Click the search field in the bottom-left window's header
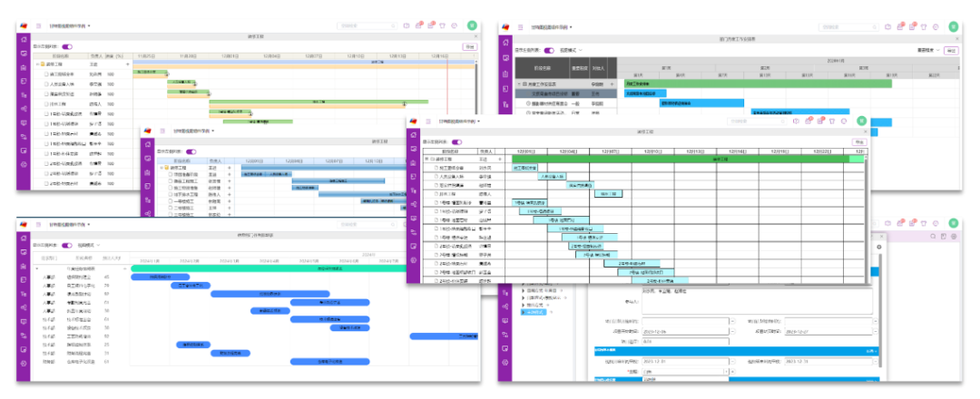This screenshot has width=980, height=399. click(367, 225)
